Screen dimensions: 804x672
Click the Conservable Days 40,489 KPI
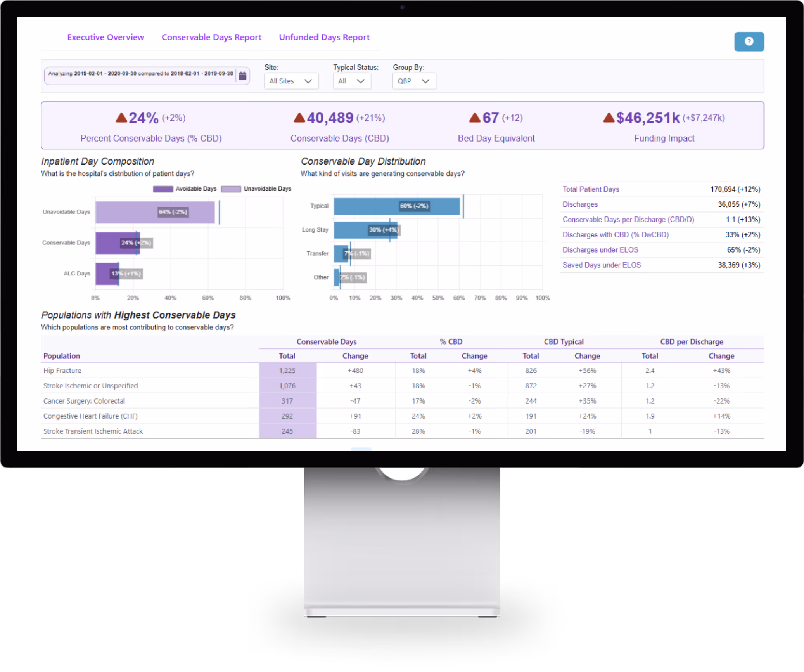click(339, 126)
